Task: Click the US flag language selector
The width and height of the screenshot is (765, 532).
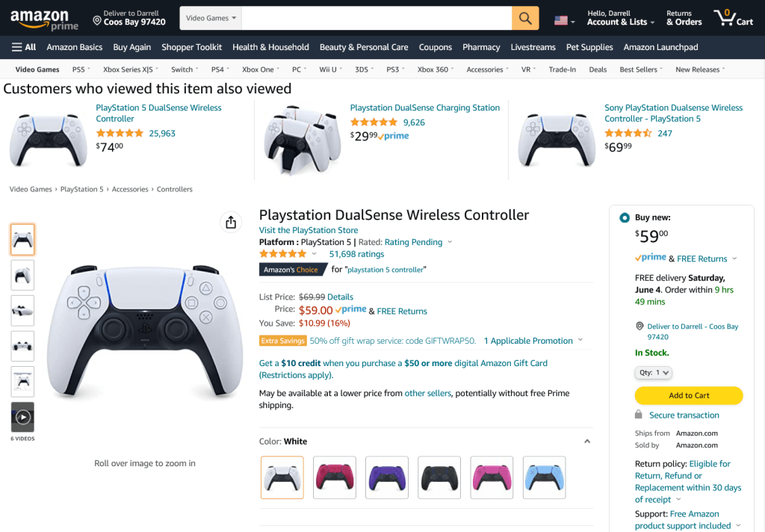Action: tap(564, 20)
